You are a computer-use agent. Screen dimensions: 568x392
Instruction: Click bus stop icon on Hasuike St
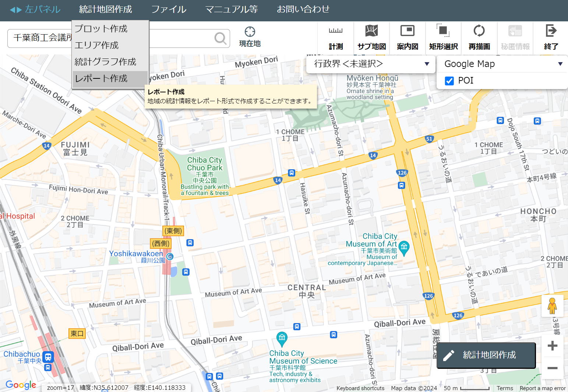(x=292, y=173)
